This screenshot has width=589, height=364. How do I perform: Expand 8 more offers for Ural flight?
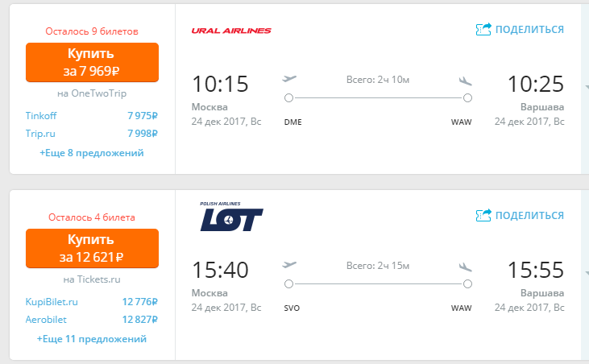[92, 152]
